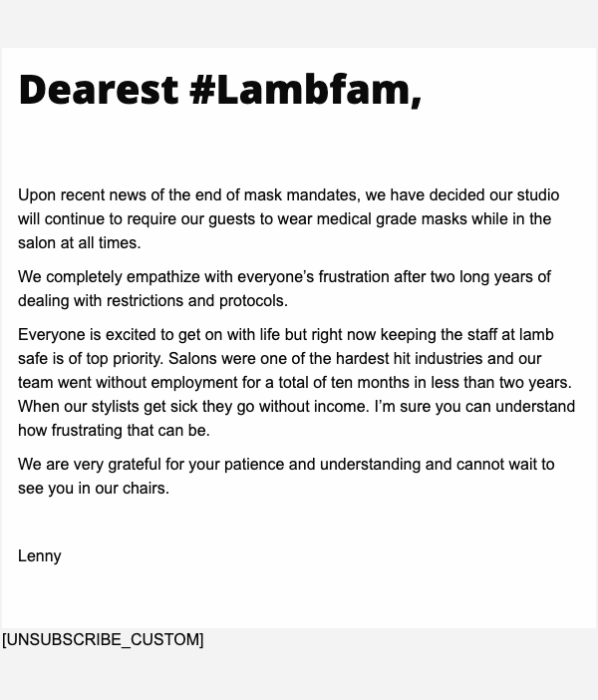Place cursor on "salon at all times." line

pyautogui.click(x=80, y=243)
